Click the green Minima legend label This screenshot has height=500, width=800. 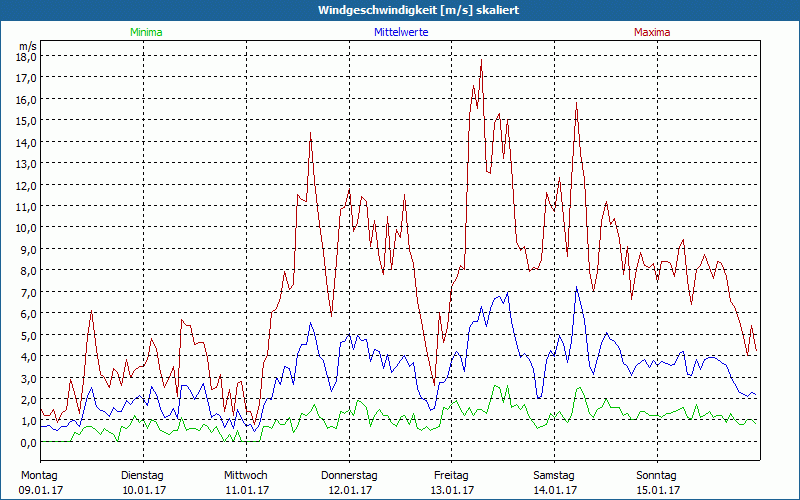pyautogui.click(x=146, y=32)
